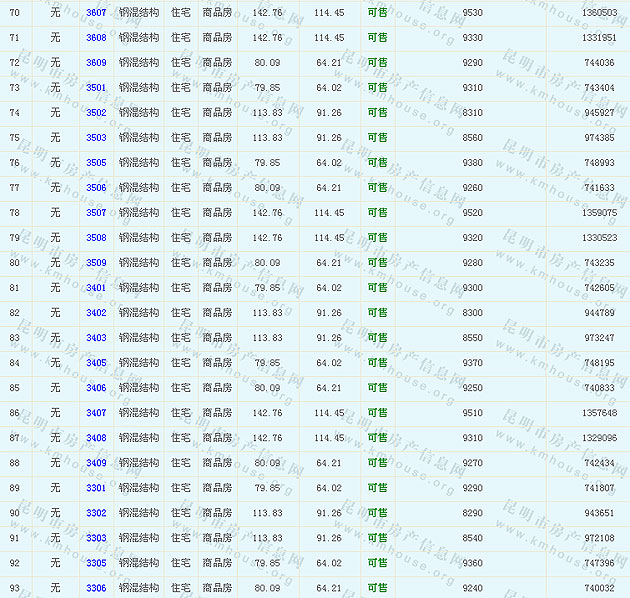Click room number 3608
Viewport: 630px width, 598px height.
(96, 38)
